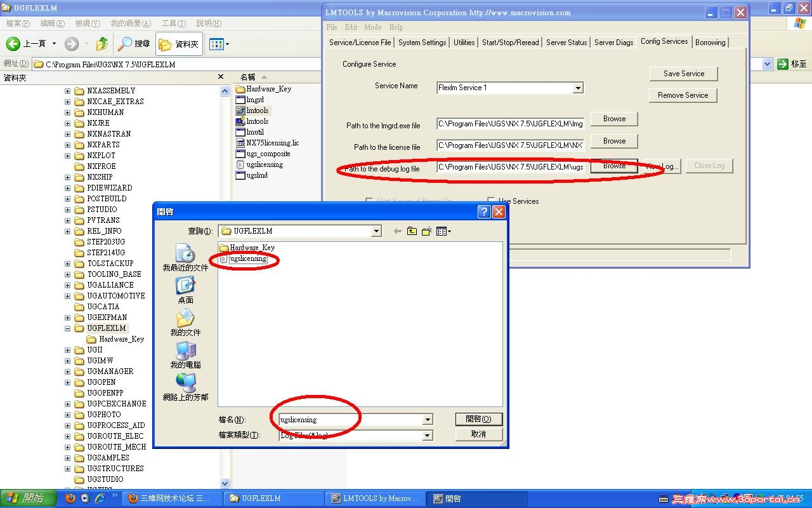The width and height of the screenshot is (812, 508).
Task: Click Save Service button
Action: tap(684, 74)
